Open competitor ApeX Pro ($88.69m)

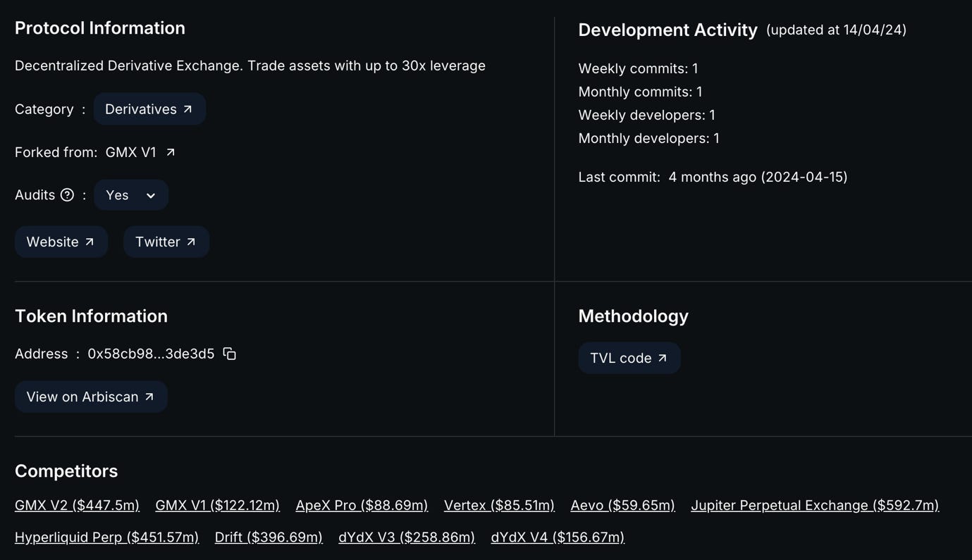tap(362, 505)
